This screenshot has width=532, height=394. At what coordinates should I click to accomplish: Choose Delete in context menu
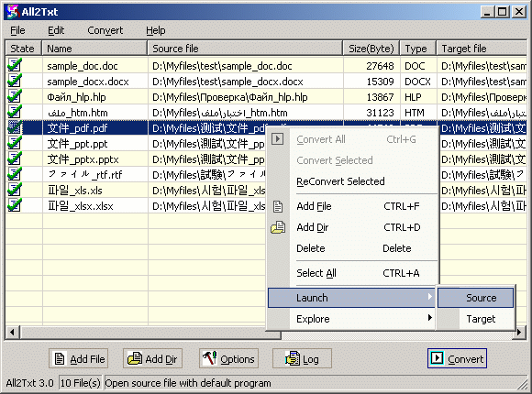353,248
